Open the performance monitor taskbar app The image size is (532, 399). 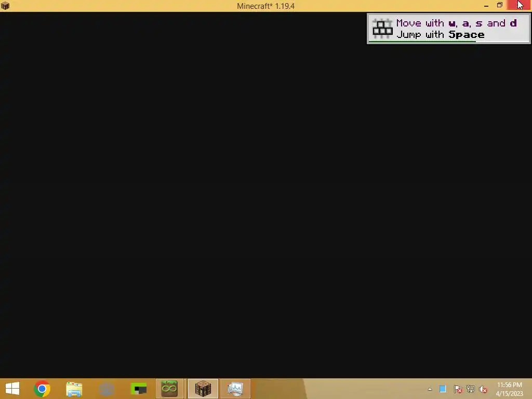(x=235, y=389)
